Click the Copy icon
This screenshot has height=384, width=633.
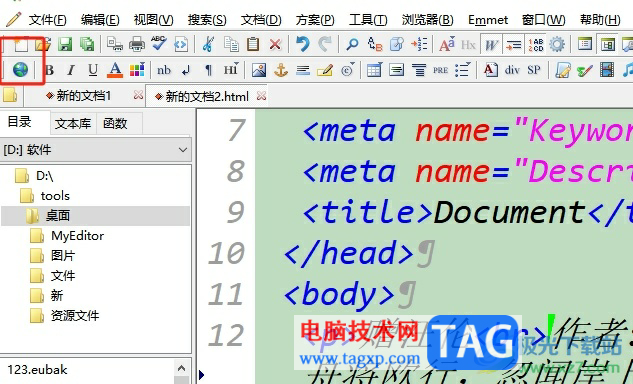pyautogui.click(x=231, y=44)
